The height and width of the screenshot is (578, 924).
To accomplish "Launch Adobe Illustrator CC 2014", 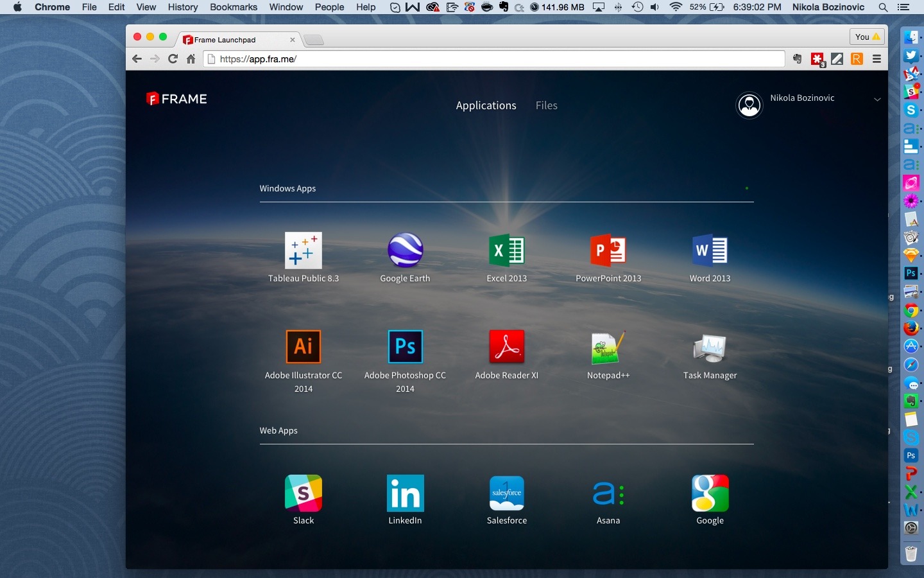I will click(x=303, y=347).
